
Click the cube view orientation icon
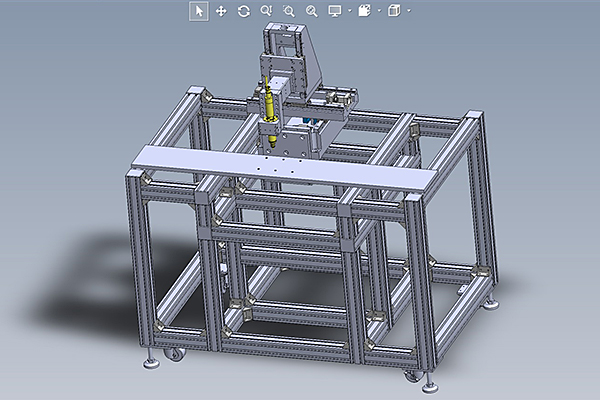[394, 11]
